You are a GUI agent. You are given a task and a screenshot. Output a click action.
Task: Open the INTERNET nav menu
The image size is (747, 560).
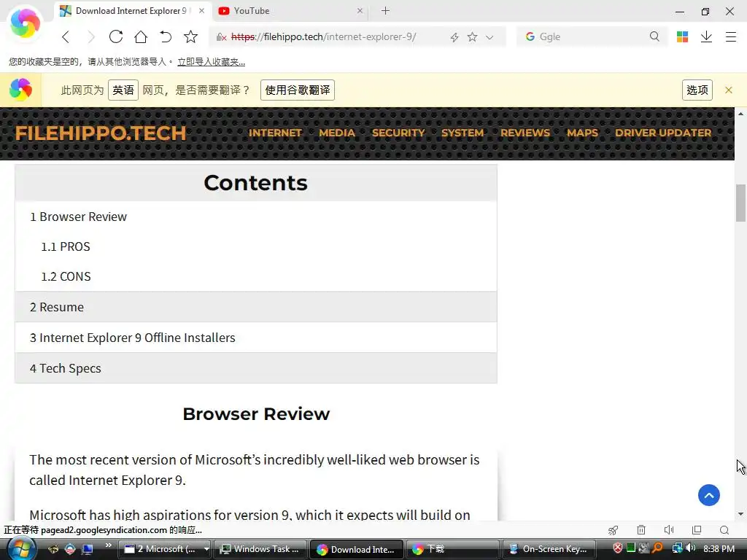(275, 133)
